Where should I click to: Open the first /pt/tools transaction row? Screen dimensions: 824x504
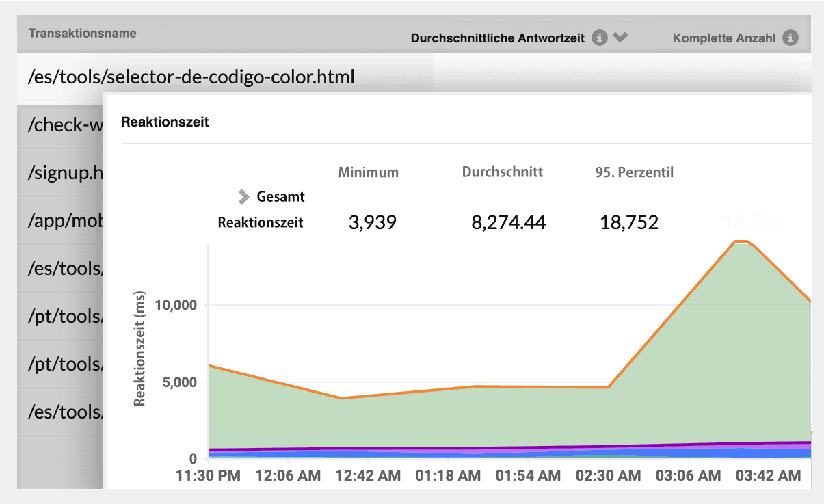pyautogui.click(x=58, y=316)
